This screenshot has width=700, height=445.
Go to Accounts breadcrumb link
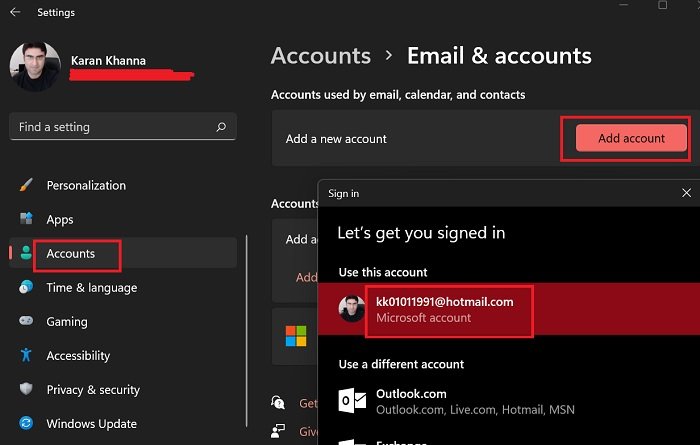coord(320,56)
